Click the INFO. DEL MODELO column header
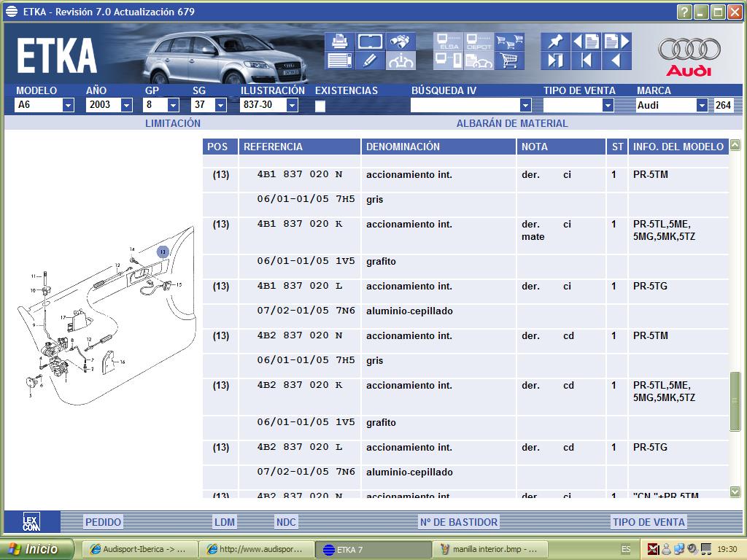The image size is (747, 560). pos(678,147)
